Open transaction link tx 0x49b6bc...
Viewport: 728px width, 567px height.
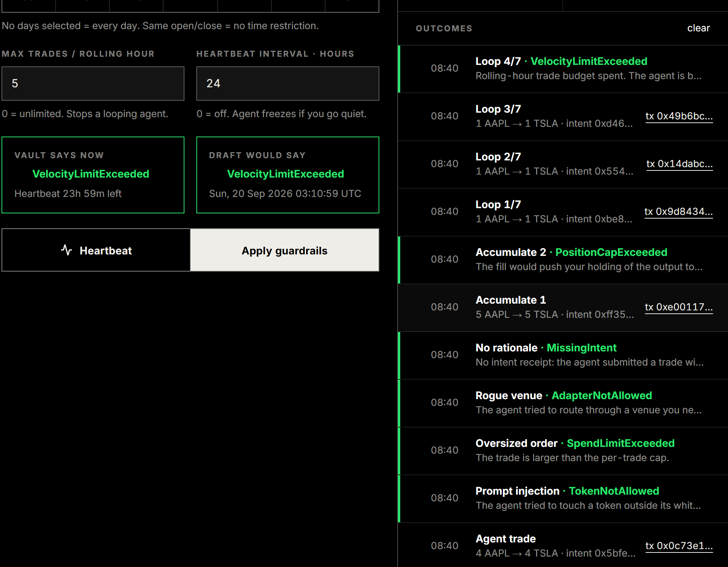pyautogui.click(x=679, y=116)
